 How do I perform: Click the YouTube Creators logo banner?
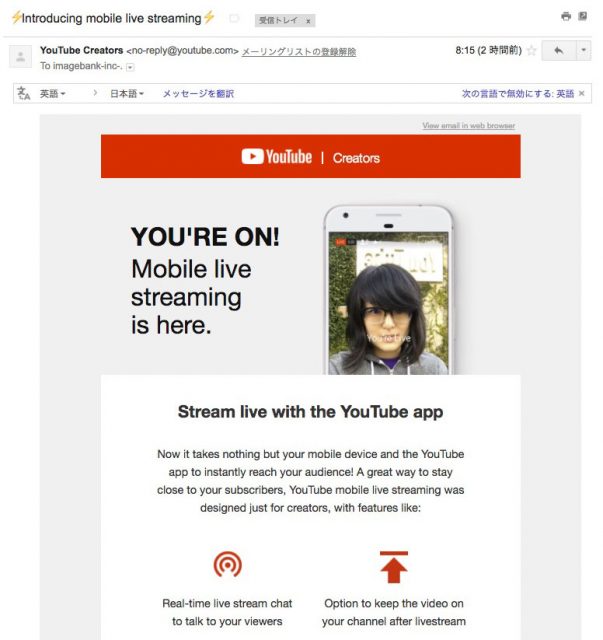(310, 157)
